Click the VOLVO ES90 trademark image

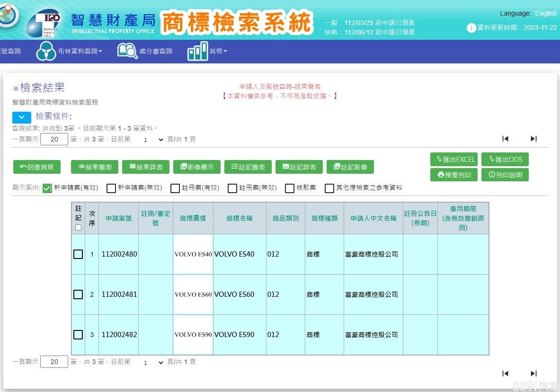(x=193, y=335)
